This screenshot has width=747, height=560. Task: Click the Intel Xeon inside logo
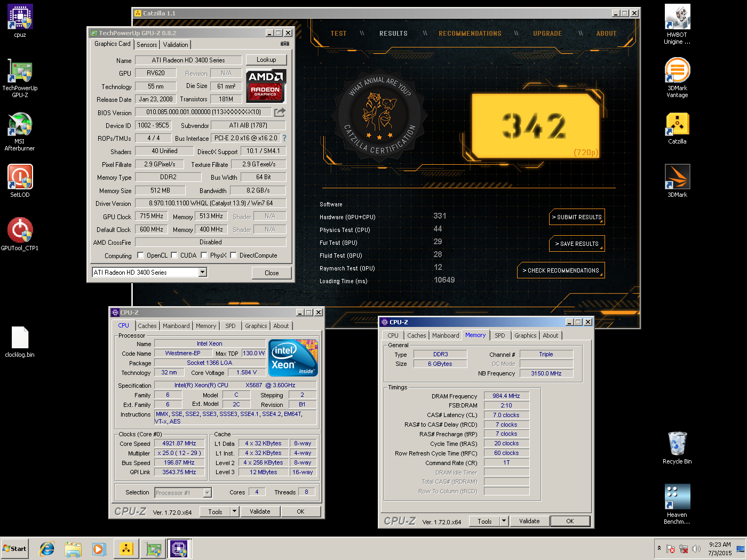pos(293,358)
